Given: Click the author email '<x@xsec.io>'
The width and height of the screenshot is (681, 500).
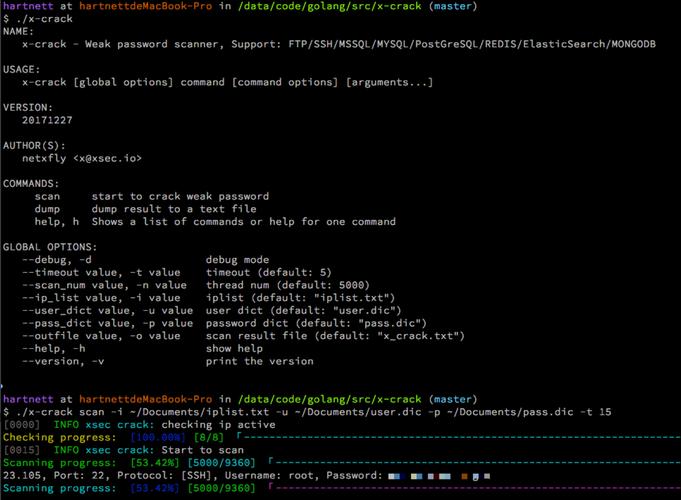Looking at the screenshot, I should (107, 158).
